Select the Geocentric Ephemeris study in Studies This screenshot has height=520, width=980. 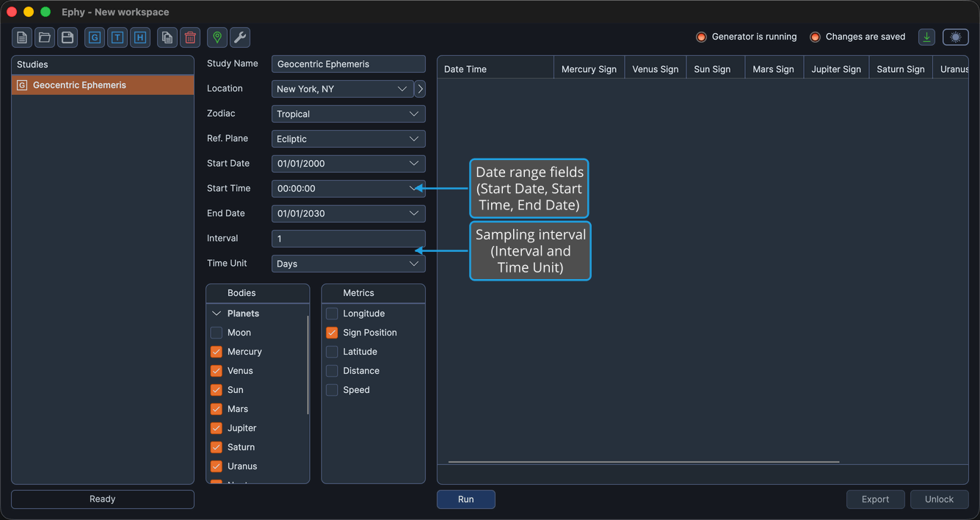pos(103,85)
